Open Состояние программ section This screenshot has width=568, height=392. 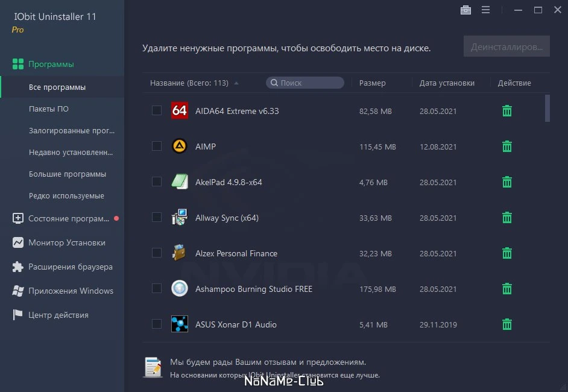69,218
